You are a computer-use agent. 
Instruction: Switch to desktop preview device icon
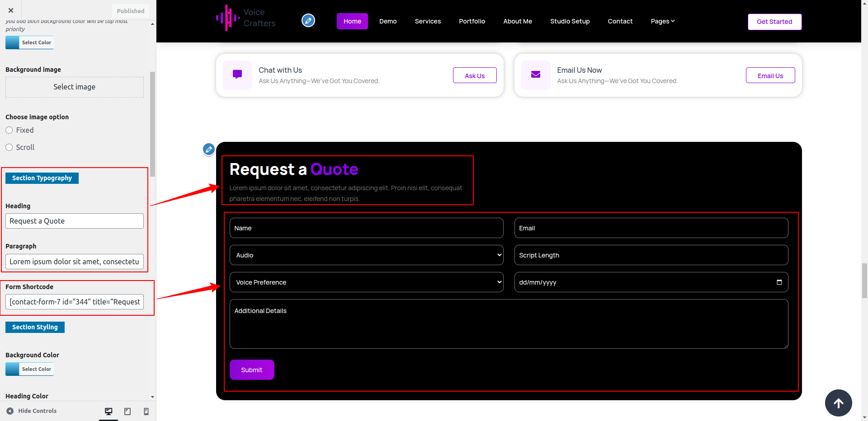108,411
